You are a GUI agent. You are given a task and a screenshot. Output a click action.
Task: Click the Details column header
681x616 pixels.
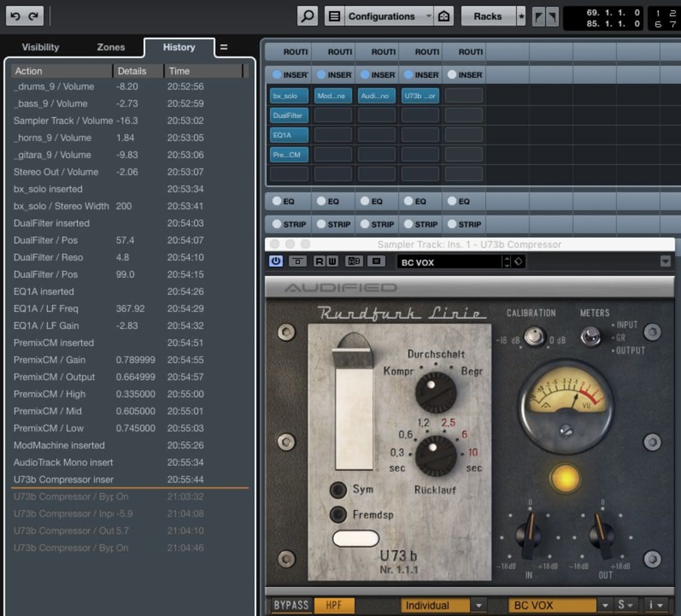click(138, 71)
